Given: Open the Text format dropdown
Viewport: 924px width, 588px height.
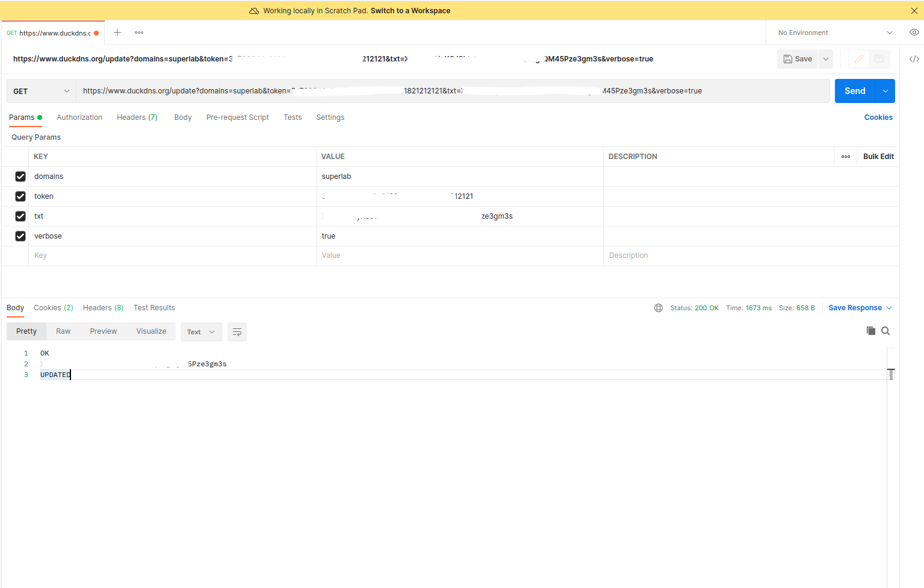Looking at the screenshot, I should point(202,332).
